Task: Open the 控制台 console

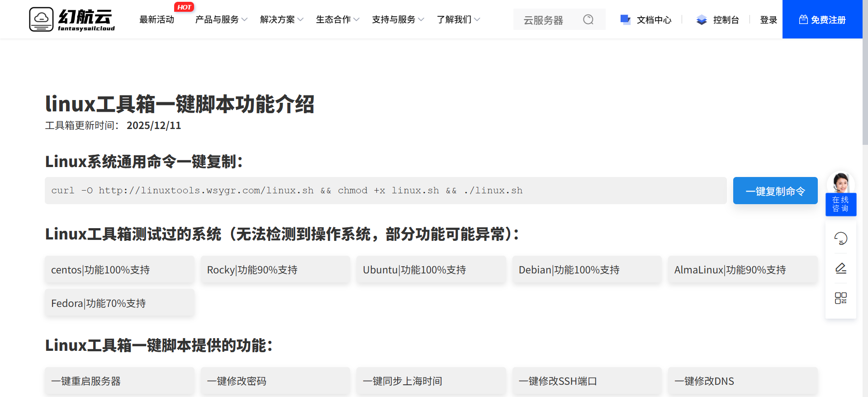Action: click(x=718, y=20)
